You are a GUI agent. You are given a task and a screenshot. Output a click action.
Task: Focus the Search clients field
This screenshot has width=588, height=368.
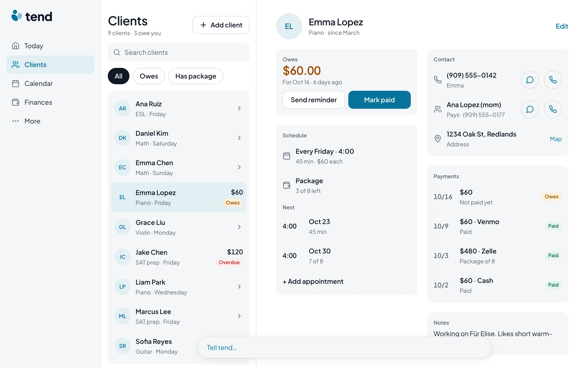click(179, 52)
